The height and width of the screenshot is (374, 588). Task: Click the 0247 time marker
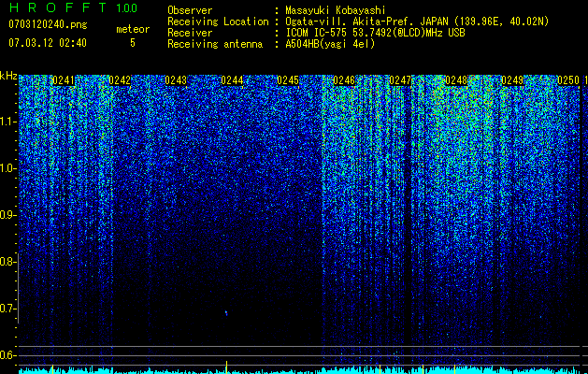(x=400, y=80)
